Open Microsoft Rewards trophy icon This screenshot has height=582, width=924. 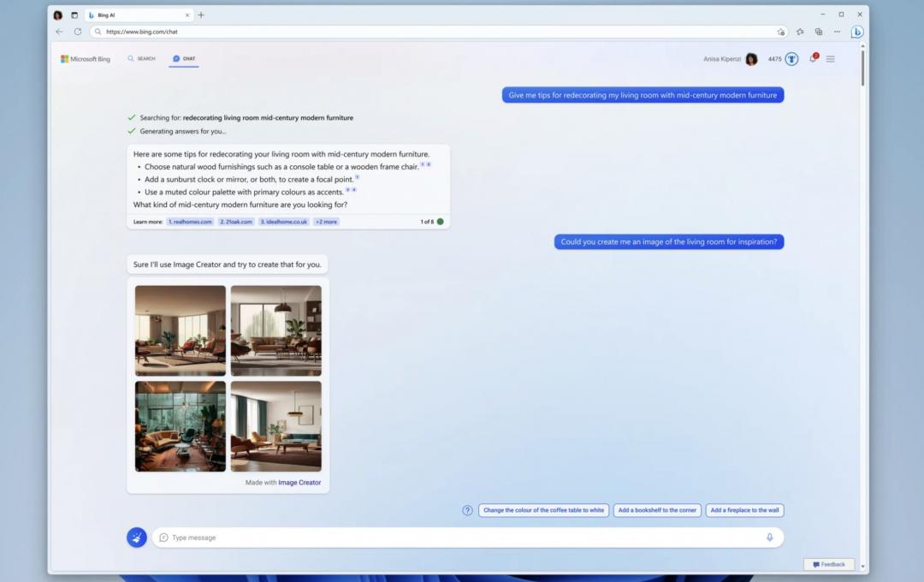[x=791, y=59]
